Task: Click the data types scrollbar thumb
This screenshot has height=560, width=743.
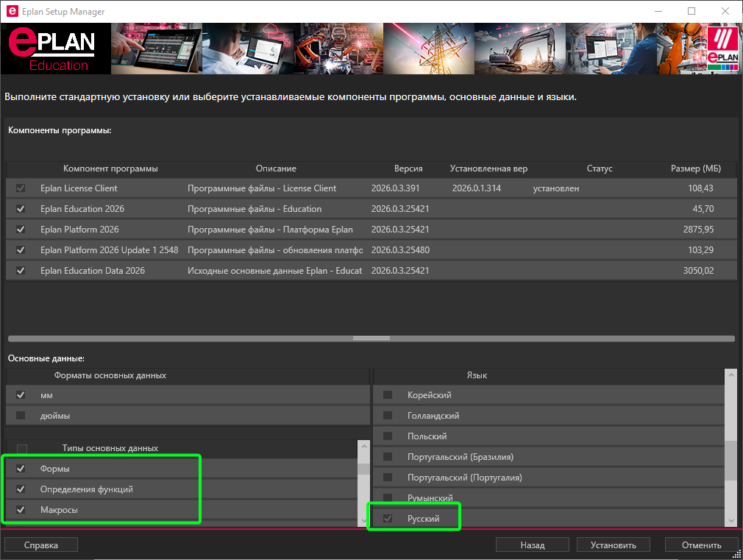Action: (x=364, y=469)
